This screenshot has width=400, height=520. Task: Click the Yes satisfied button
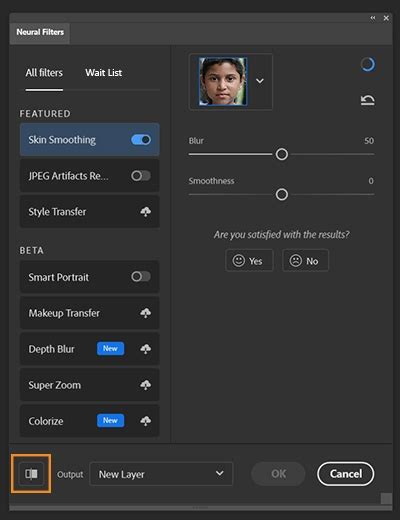pos(249,261)
